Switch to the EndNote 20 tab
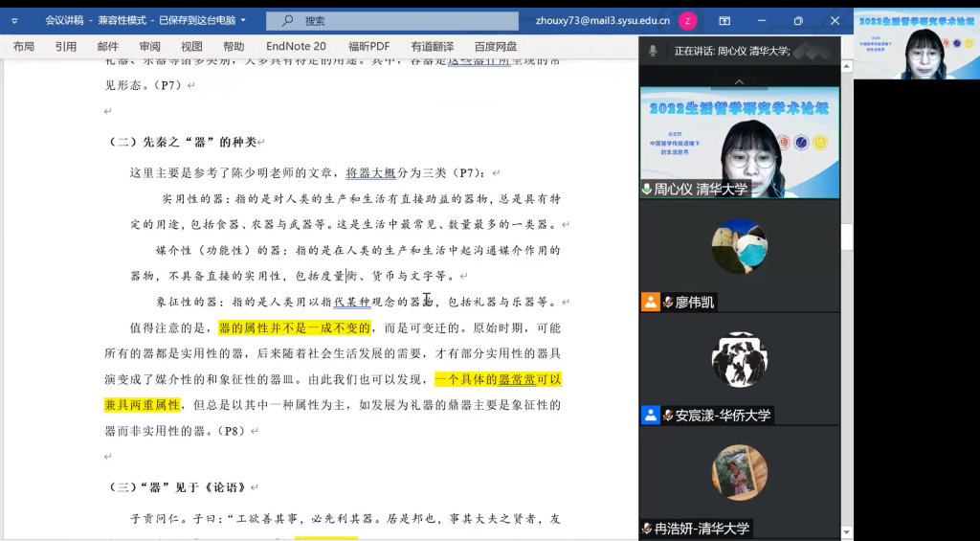The width and height of the screenshot is (980, 541). pos(296,46)
